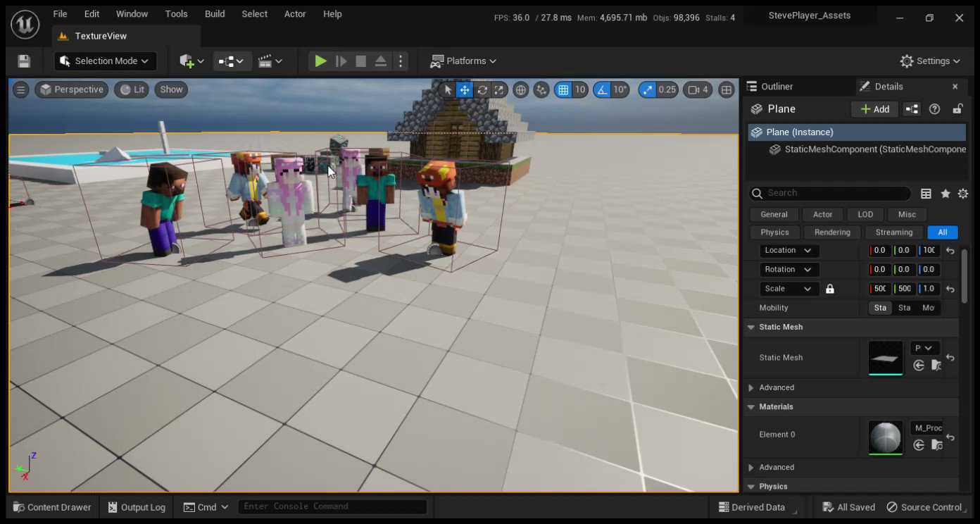This screenshot has width=980, height=524.
Task: Click the Add button next to Plane
Action: (874, 109)
